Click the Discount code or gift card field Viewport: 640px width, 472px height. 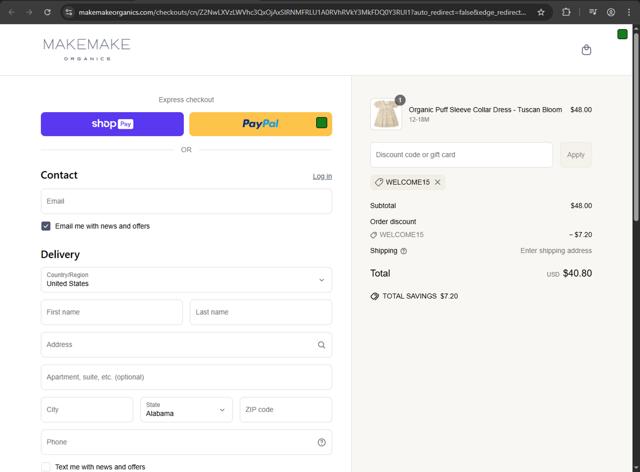[x=461, y=155]
